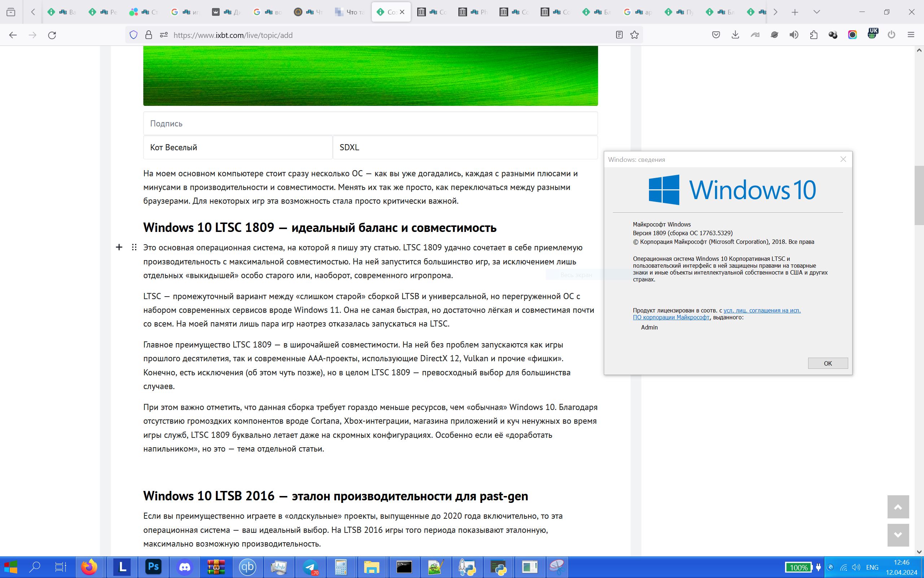Switch to first Google tab 'иг'
924x578 pixels.
(185, 12)
